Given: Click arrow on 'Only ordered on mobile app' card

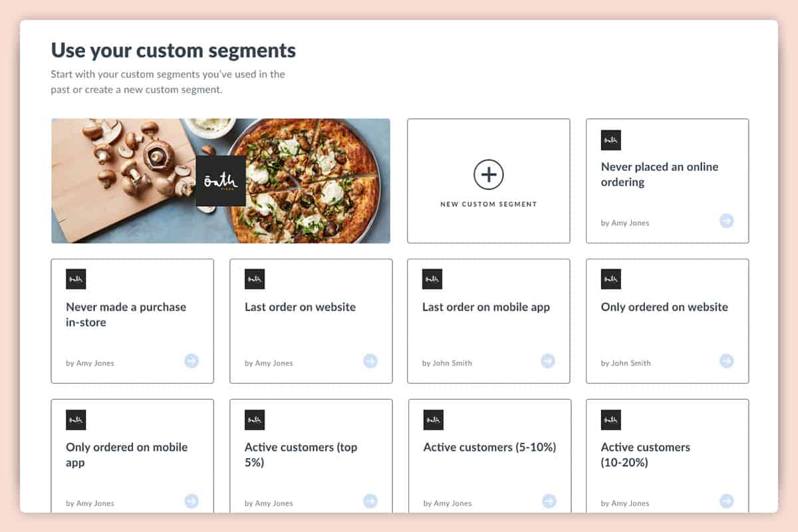Looking at the screenshot, I should (192, 501).
